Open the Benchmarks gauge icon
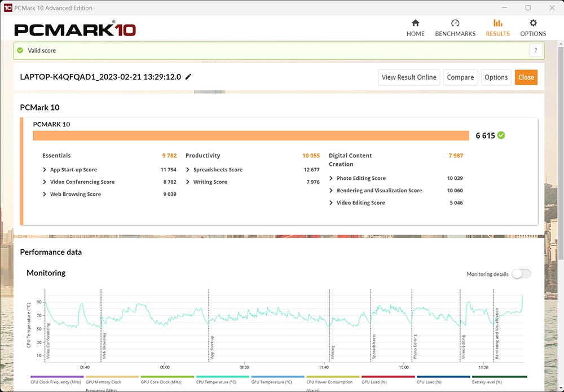 click(x=455, y=23)
